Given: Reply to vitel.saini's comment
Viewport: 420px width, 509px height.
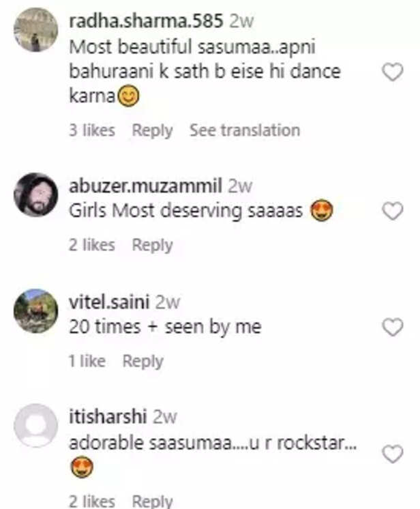Looking at the screenshot, I should [x=142, y=361].
